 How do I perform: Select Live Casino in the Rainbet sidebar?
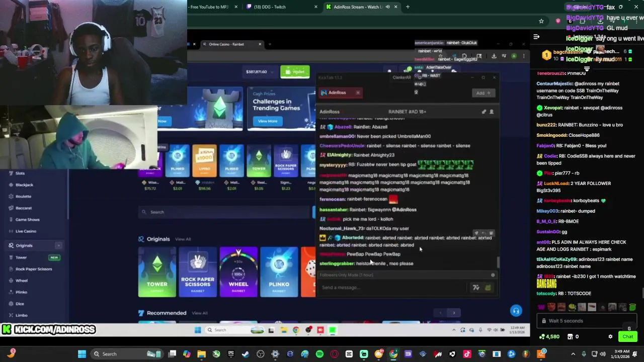click(x=26, y=231)
